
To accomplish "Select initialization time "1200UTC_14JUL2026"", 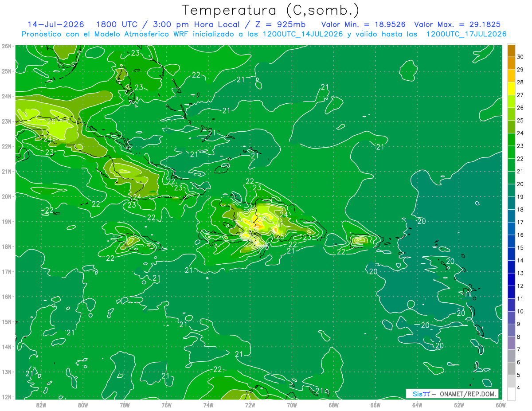I will click(303, 34).
